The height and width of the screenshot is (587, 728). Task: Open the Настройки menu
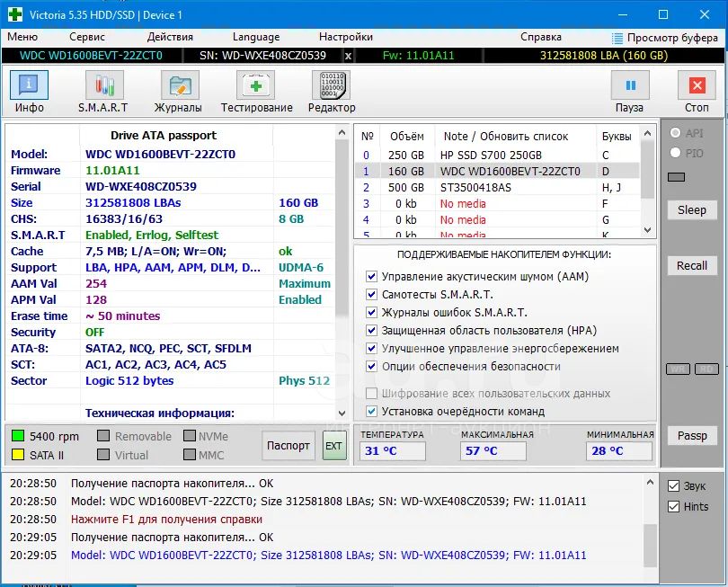tap(346, 37)
